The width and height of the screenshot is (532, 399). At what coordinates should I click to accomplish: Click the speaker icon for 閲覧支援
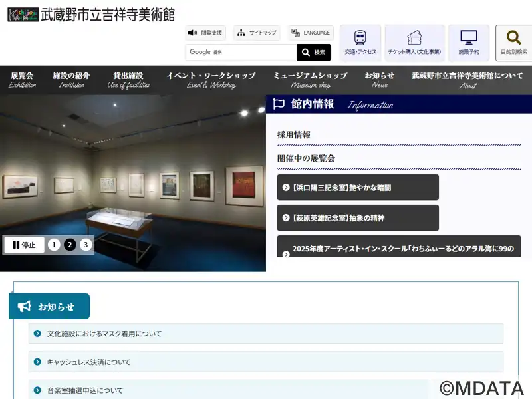pyautogui.click(x=193, y=33)
